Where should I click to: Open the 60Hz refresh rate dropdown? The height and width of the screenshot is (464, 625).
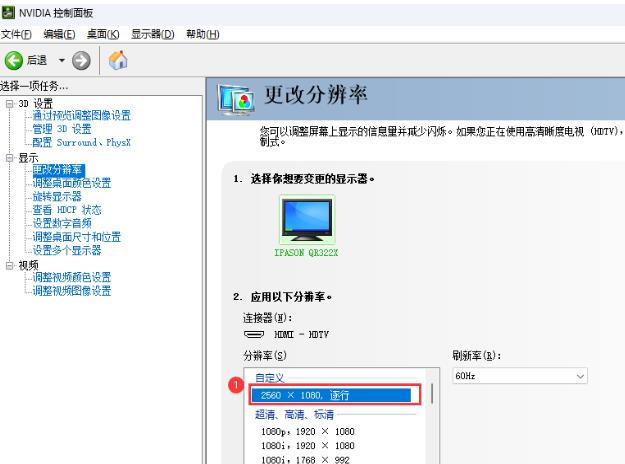520,376
